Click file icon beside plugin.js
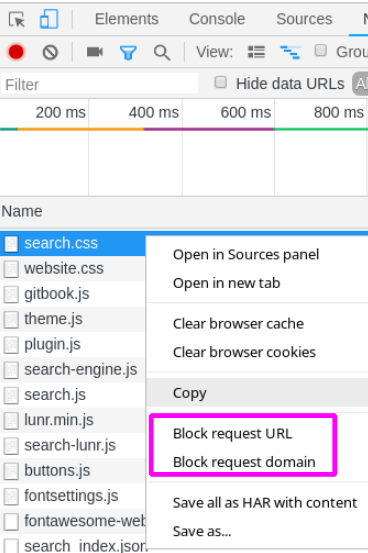 pos(11,345)
